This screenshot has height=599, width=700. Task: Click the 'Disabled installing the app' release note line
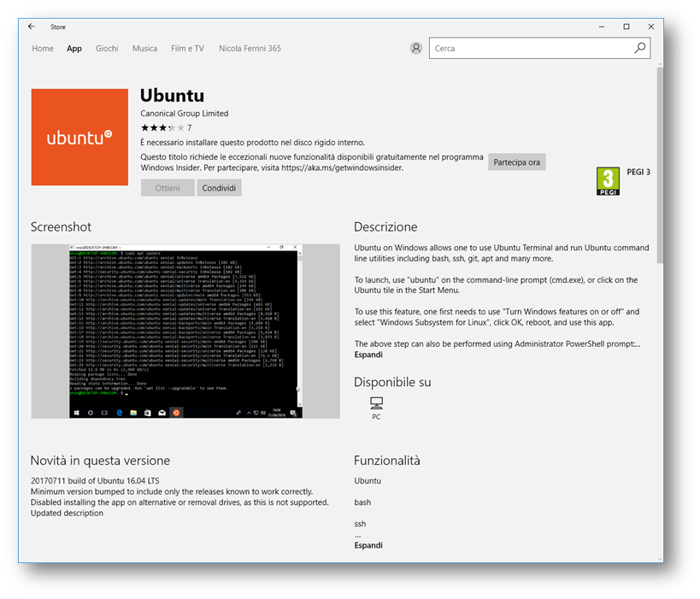(179, 502)
